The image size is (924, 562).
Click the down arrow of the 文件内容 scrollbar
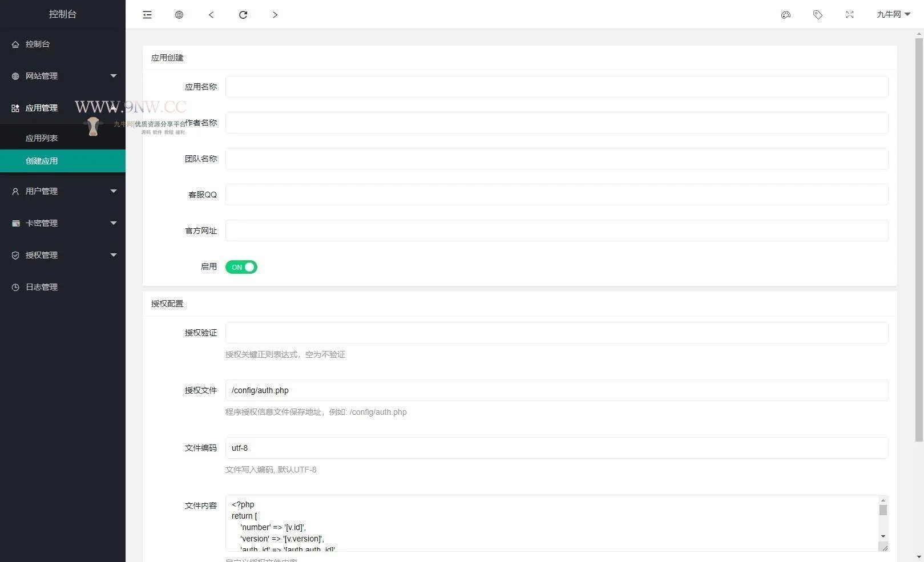coord(883,536)
